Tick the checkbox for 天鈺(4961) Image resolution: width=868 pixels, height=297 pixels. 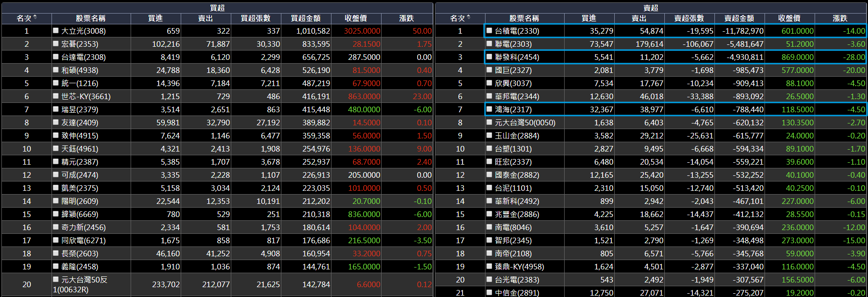click(x=56, y=148)
